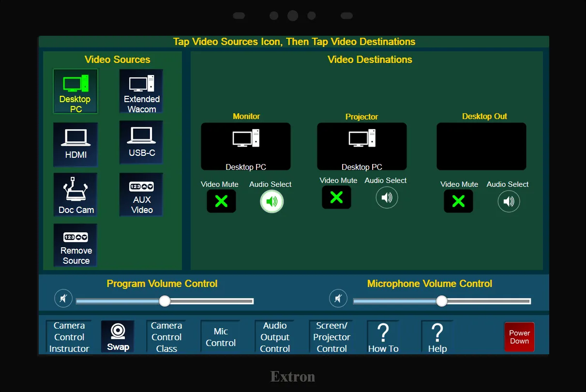
Task: Toggle Video Mute for the Monitor
Action: click(x=221, y=201)
